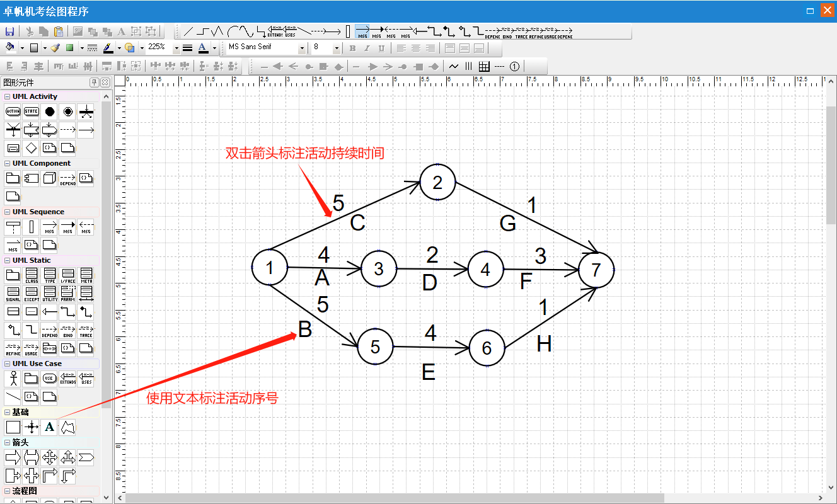Select the ACTION shape in UML Activity
The image size is (837, 504).
[x=13, y=112]
